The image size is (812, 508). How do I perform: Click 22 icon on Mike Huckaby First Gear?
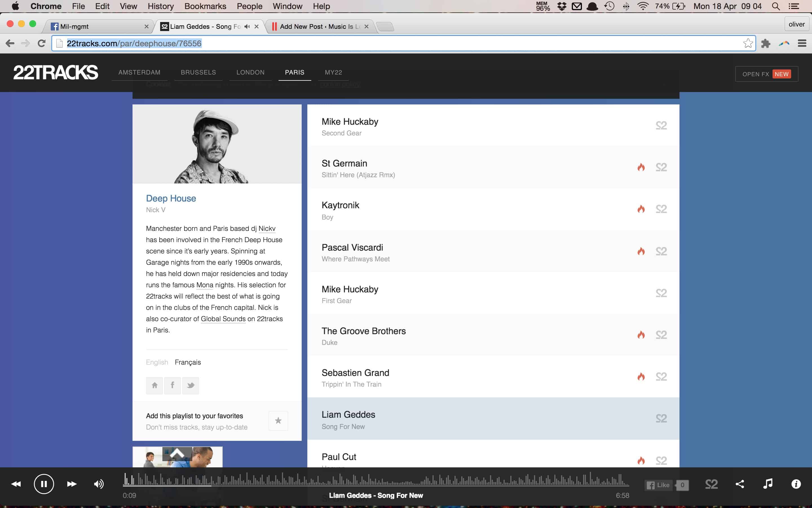pos(661,293)
